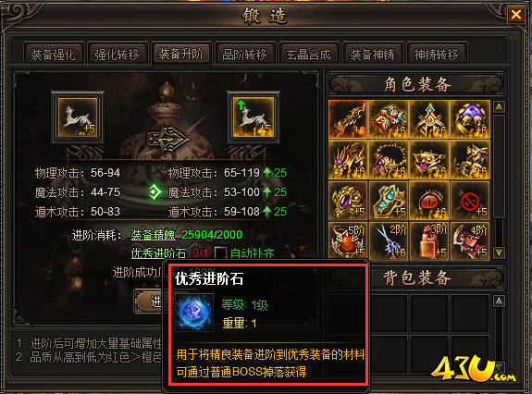Select the 2阶 silver wings icon
The image size is (532, 394).
point(389,241)
